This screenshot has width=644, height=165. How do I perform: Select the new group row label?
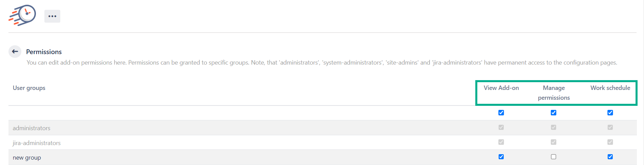[27, 158]
